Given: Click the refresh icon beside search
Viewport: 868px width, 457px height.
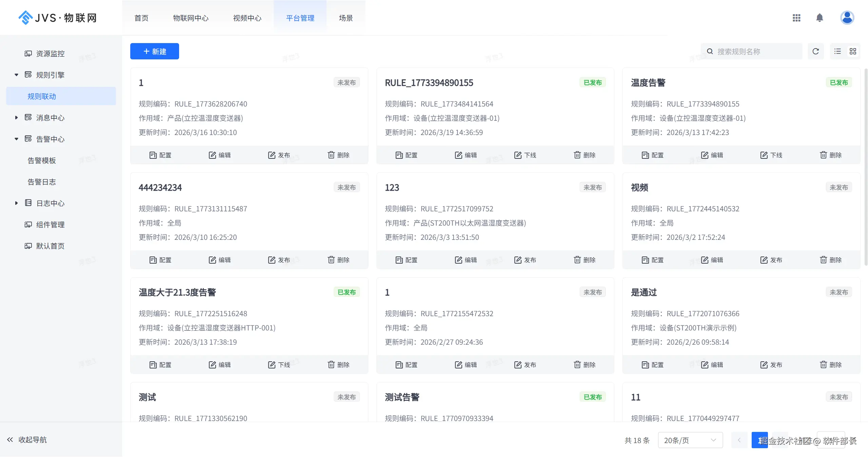Looking at the screenshot, I should pos(815,51).
